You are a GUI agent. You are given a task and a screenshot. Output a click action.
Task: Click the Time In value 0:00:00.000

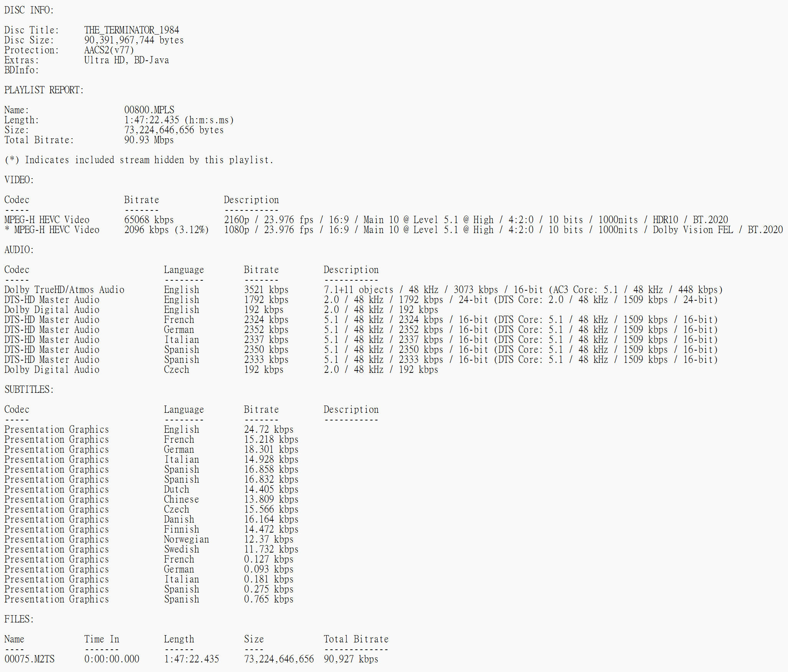tap(112, 659)
